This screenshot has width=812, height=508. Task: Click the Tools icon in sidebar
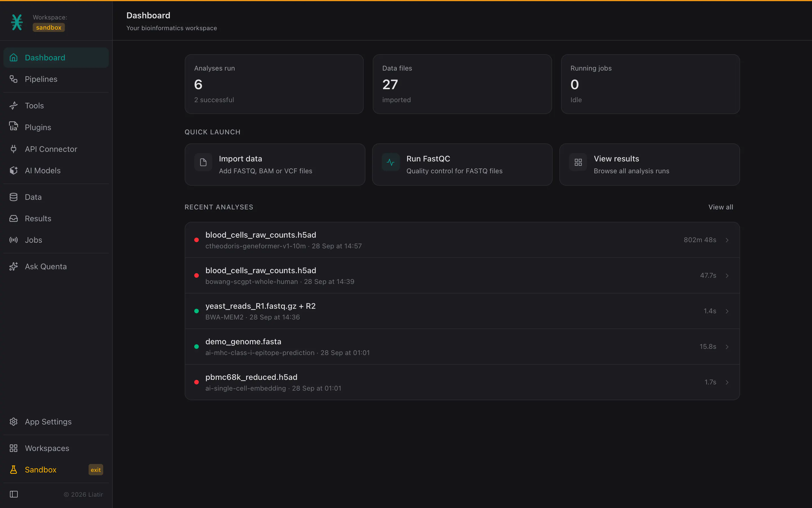click(x=14, y=106)
